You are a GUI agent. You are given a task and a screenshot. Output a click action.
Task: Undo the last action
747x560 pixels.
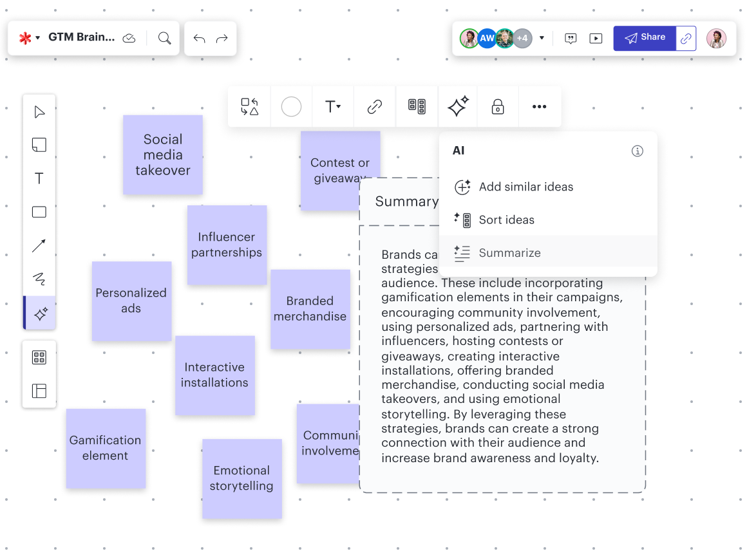coord(199,39)
